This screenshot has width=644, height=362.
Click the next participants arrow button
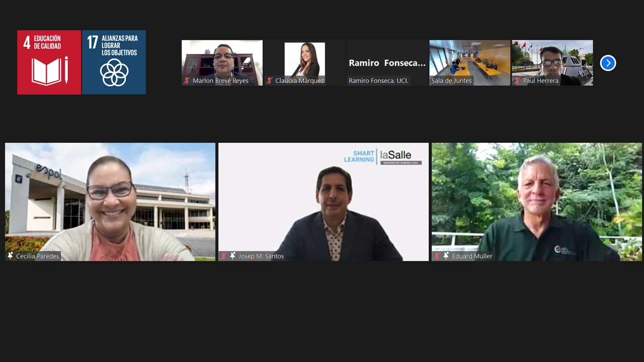(608, 63)
